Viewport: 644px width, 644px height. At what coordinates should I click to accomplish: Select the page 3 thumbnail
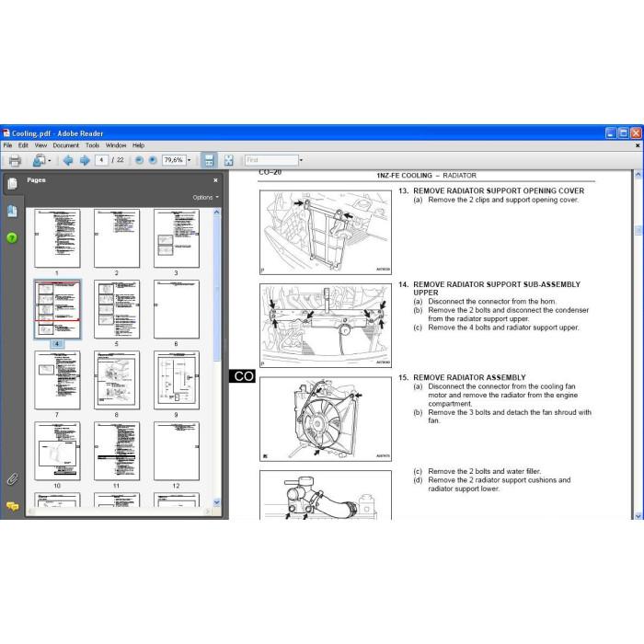[177, 238]
